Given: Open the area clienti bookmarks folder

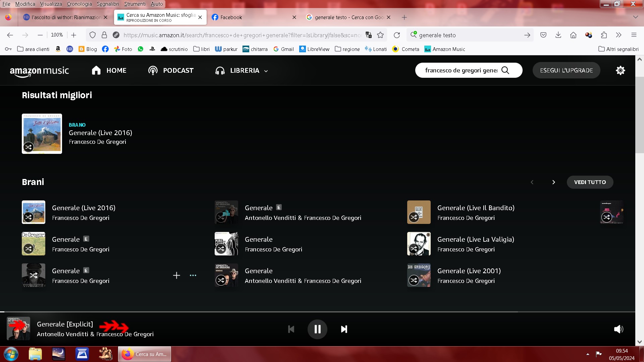Looking at the screenshot, I should (33, 49).
